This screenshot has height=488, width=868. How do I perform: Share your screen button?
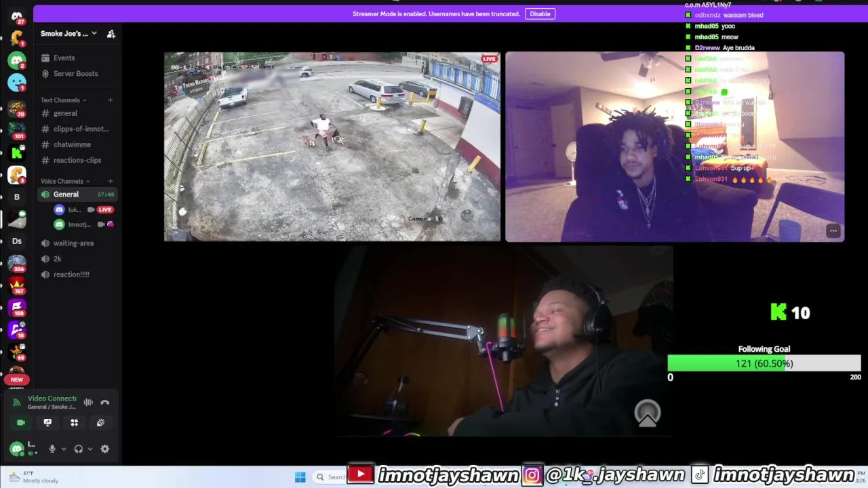click(47, 422)
